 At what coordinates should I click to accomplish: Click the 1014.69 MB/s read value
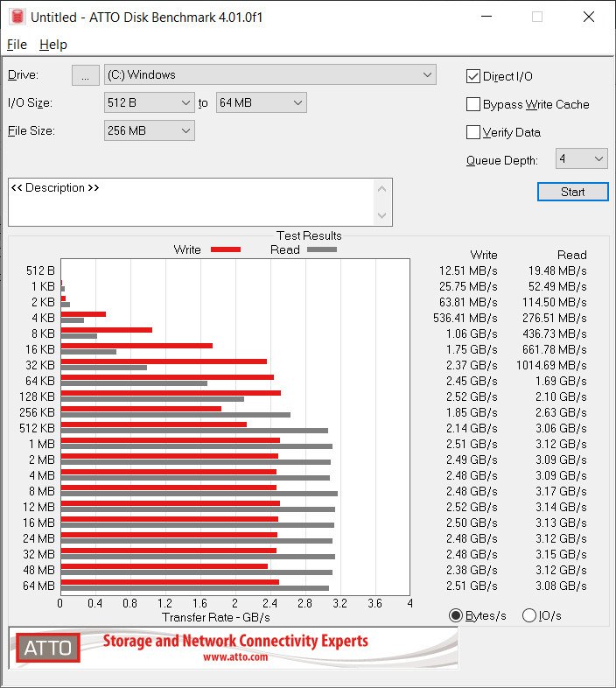click(551, 366)
